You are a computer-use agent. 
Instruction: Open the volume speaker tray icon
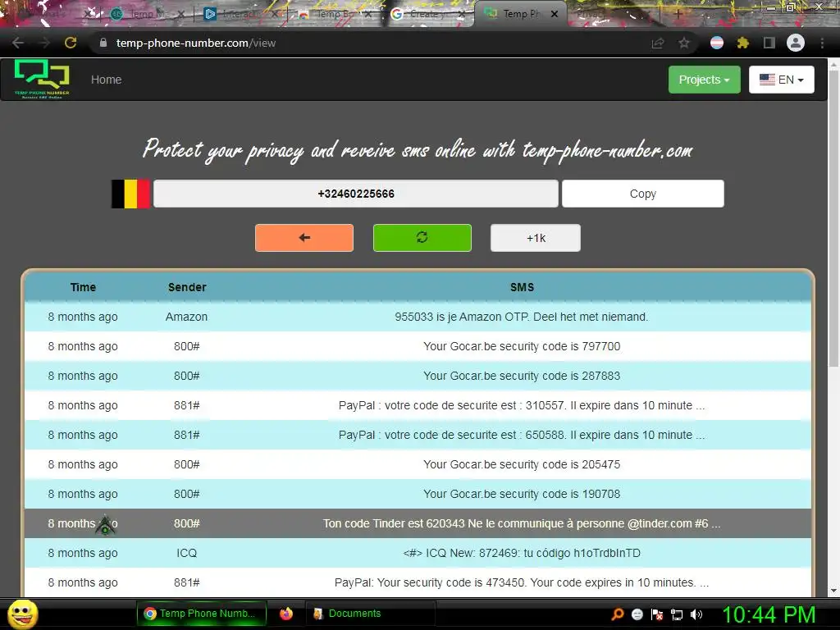(x=696, y=614)
